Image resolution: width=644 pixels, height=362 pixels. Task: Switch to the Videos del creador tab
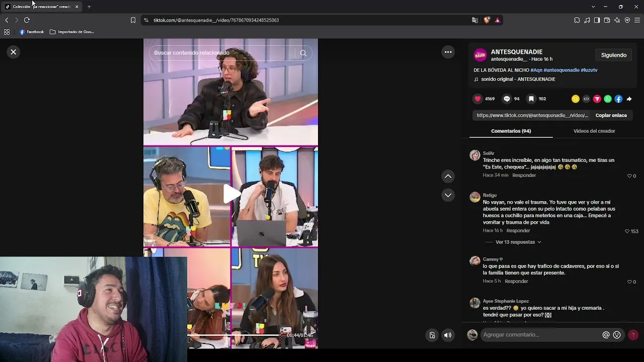pyautogui.click(x=594, y=131)
